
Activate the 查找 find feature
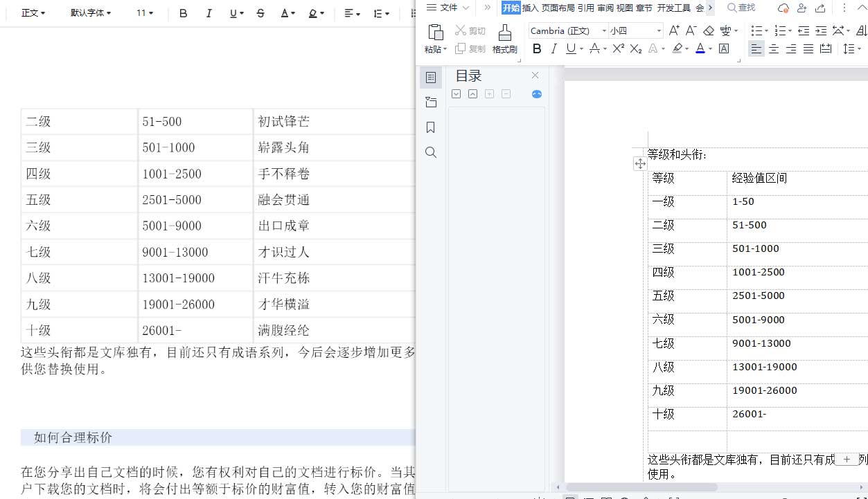pos(742,7)
